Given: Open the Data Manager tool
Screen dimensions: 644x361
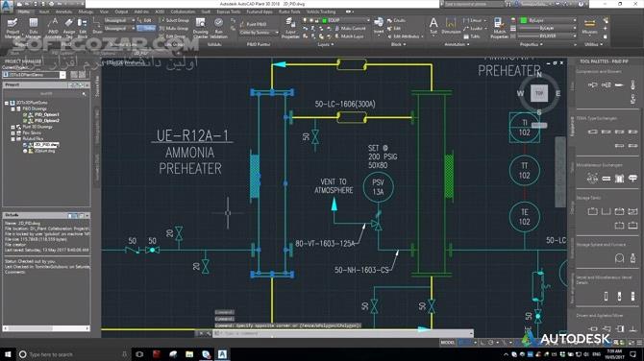Looking at the screenshot, I should [x=34, y=28].
